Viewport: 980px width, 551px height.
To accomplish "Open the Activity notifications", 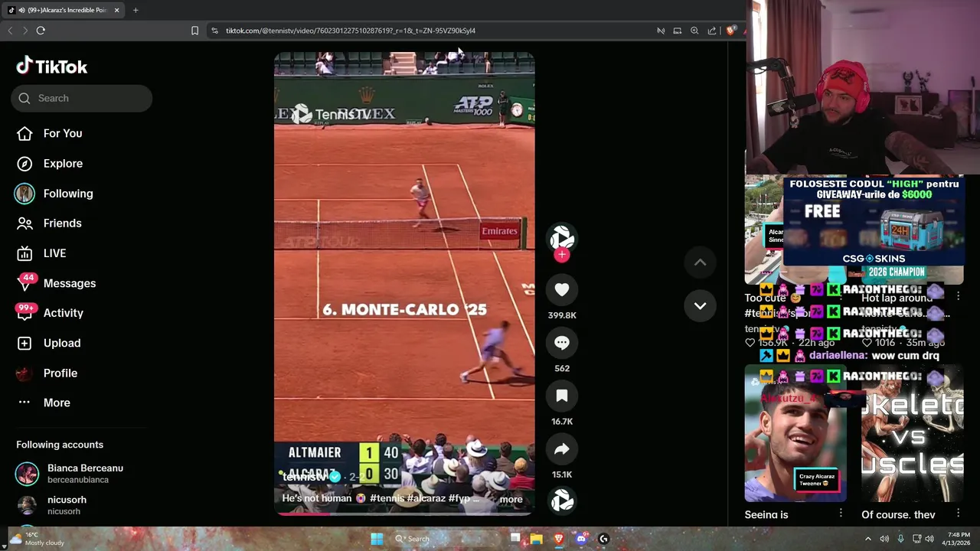I will click(50, 313).
